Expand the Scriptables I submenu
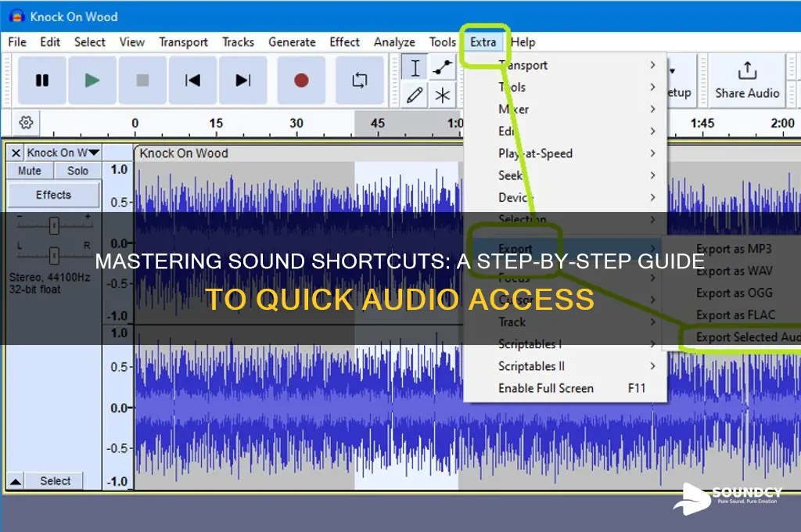Screen dimensions: 801x532 (565, 344)
